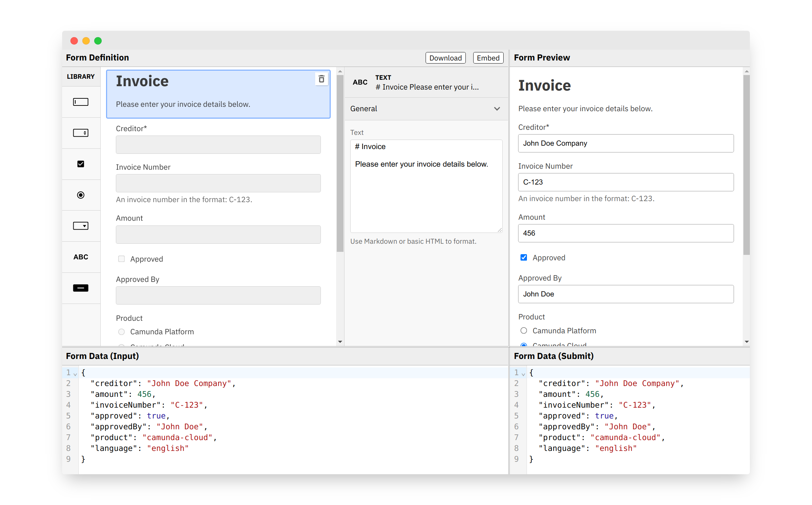Select the input field icon in library
Viewport: 812px width, 505px height.
81,101
